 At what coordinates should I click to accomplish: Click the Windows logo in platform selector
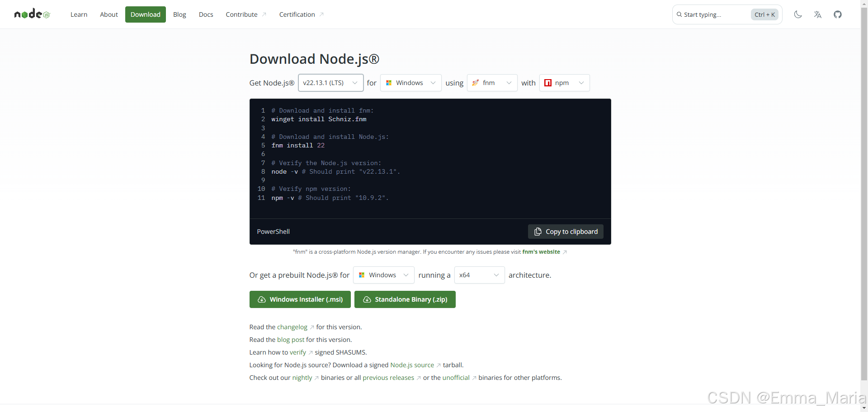[389, 83]
